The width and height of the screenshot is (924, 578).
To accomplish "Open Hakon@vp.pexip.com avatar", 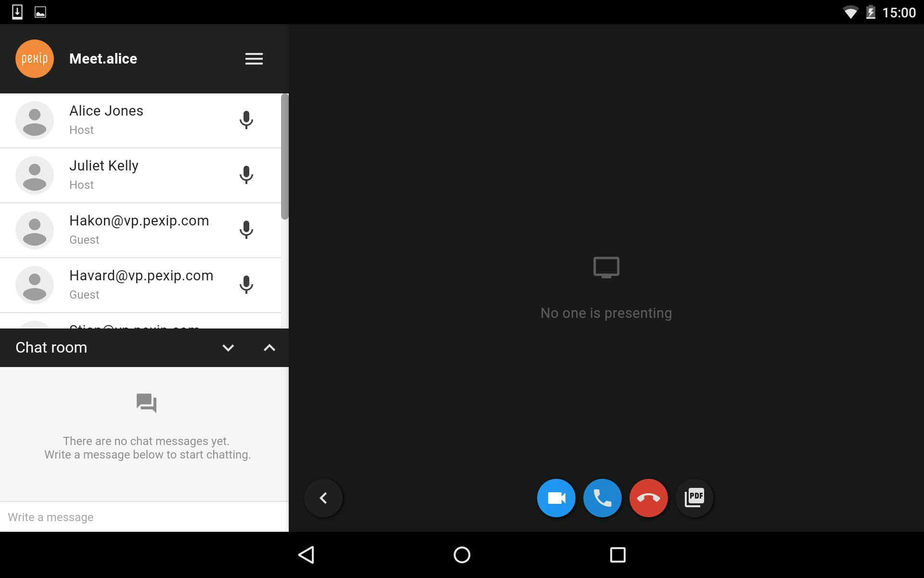I will (x=35, y=230).
